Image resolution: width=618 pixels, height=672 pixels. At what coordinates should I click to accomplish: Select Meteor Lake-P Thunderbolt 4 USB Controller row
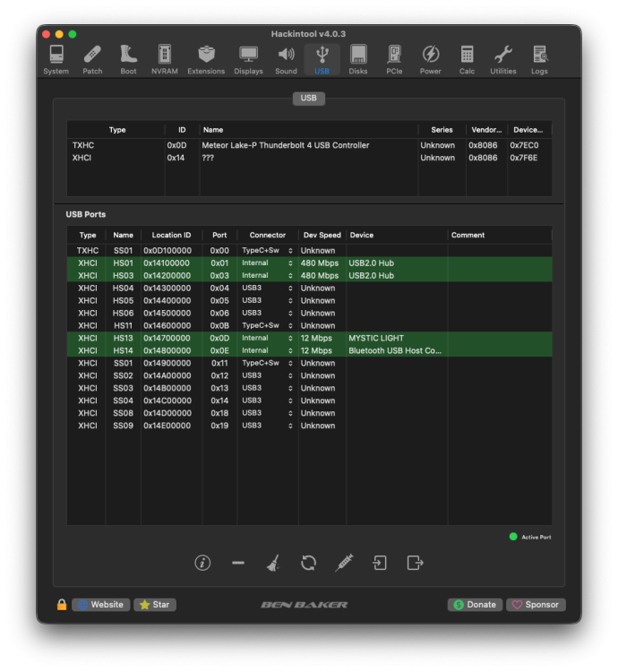click(x=309, y=145)
